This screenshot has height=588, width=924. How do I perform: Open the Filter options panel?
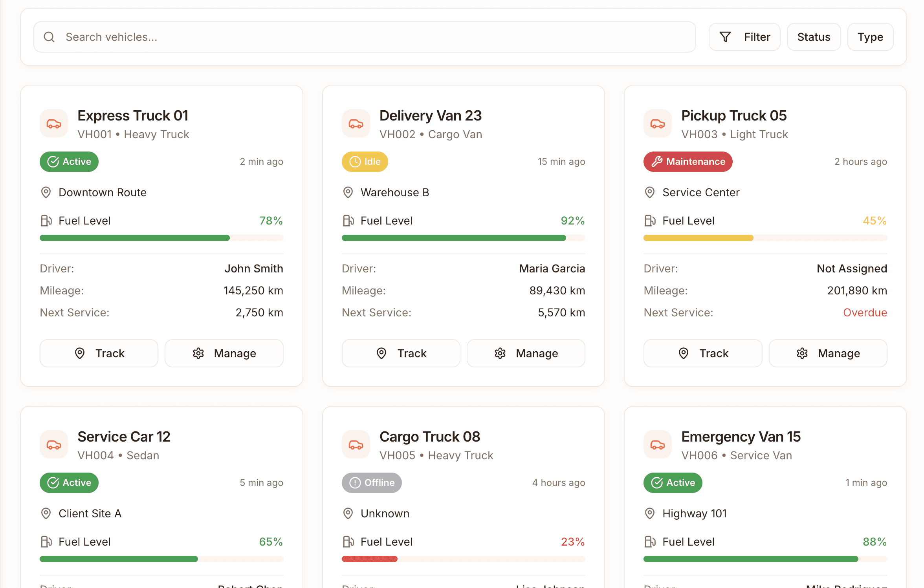(744, 37)
